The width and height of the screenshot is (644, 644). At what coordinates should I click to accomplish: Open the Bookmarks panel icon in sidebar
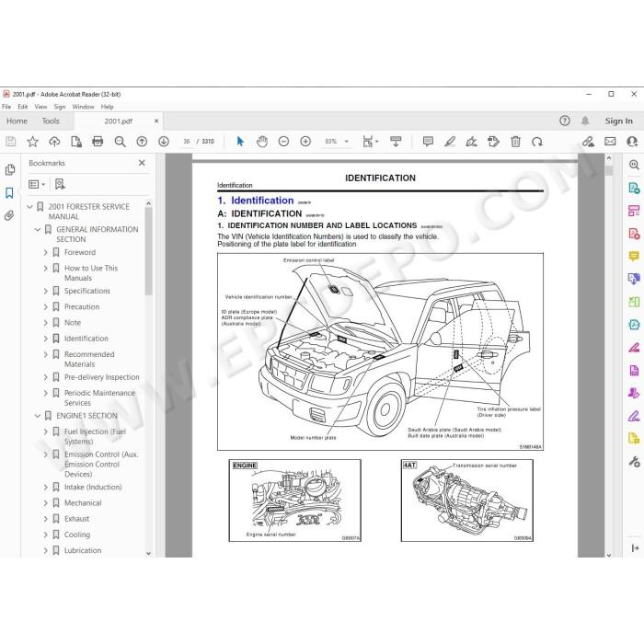(9, 193)
